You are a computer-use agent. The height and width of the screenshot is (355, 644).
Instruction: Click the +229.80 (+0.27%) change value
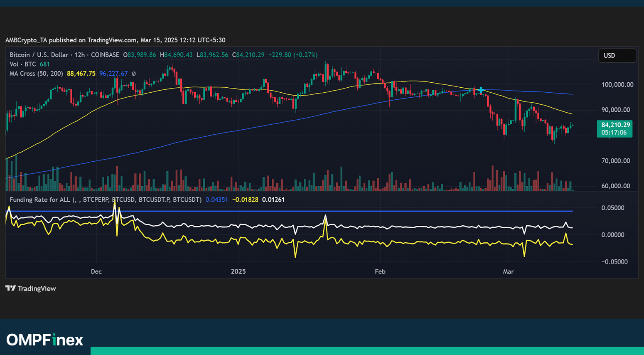click(293, 55)
